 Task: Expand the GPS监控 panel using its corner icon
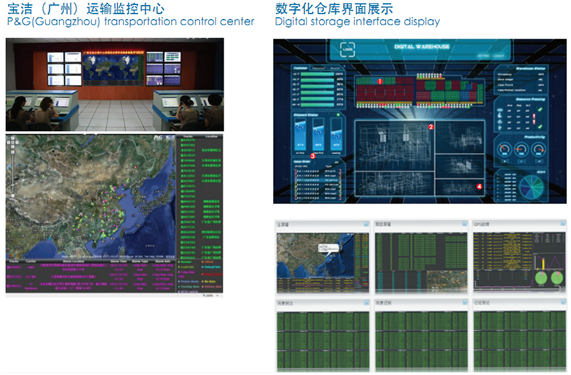click(x=563, y=224)
